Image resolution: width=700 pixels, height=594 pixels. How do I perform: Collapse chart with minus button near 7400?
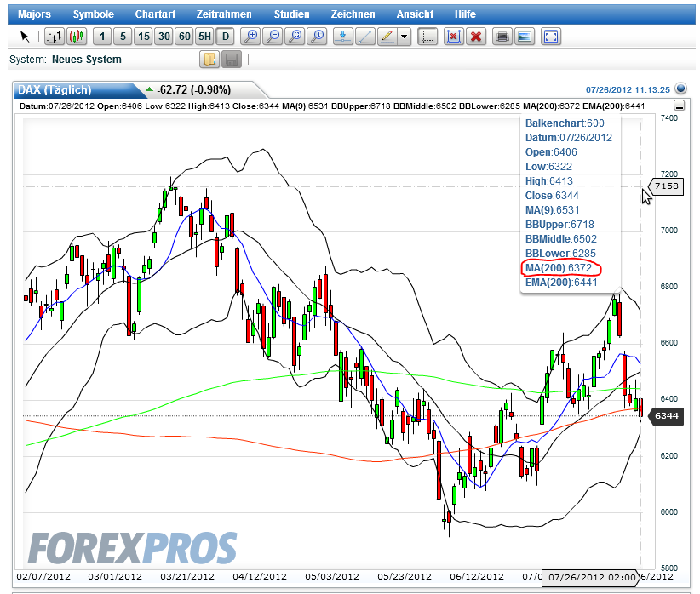pyautogui.click(x=680, y=106)
